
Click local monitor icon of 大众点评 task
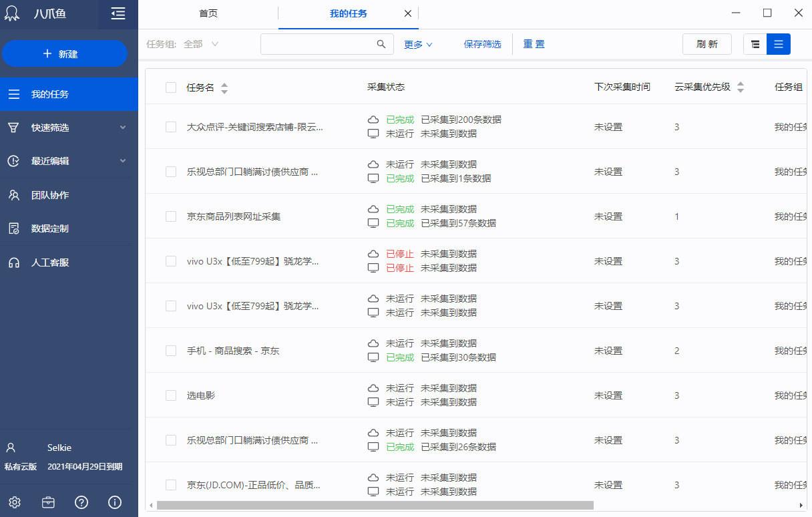[x=373, y=134]
